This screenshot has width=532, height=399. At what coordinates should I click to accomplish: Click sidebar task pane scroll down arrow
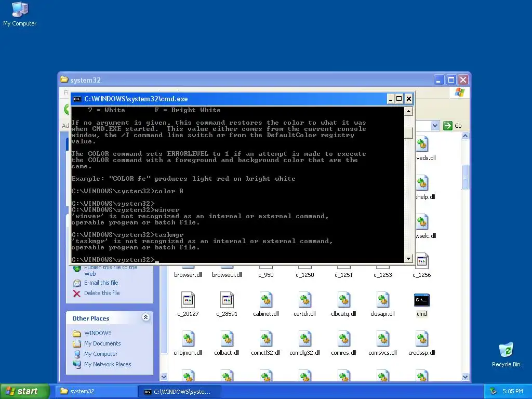coord(164,377)
